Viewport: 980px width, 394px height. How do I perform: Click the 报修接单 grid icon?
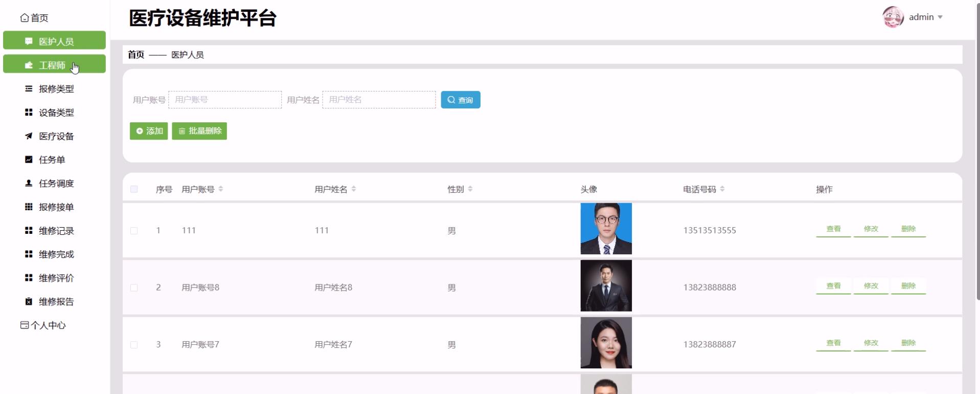[29, 207]
